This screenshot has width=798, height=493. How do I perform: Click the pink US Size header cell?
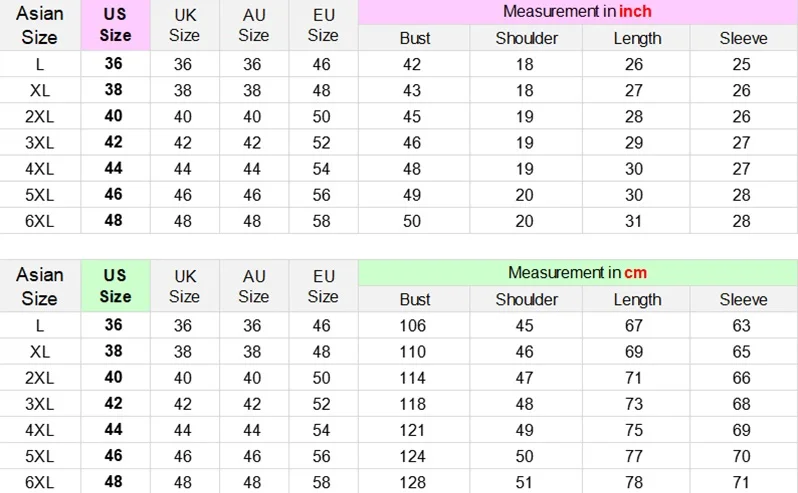116,25
